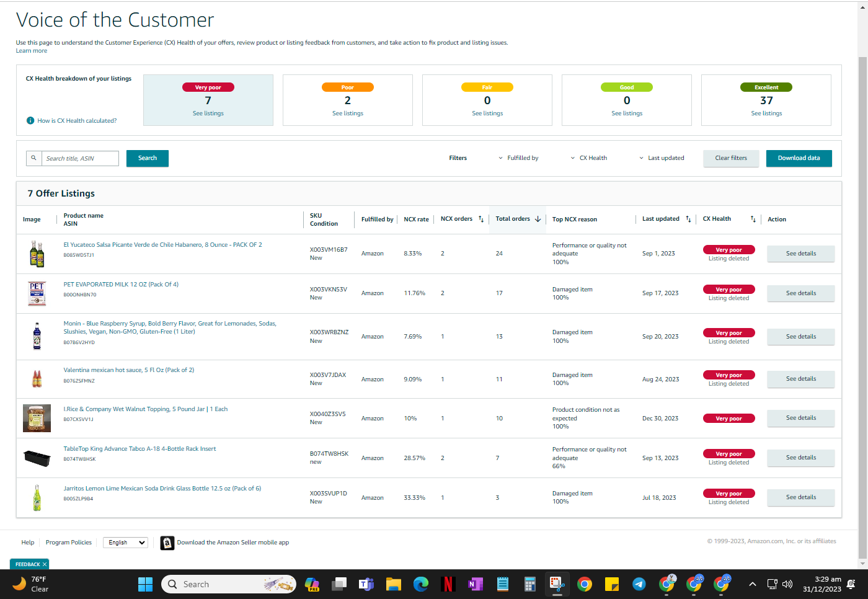The image size is (868, 599).
Task: Launch Microsoft Teams from the taskbar
Action: tap(366, 584)
